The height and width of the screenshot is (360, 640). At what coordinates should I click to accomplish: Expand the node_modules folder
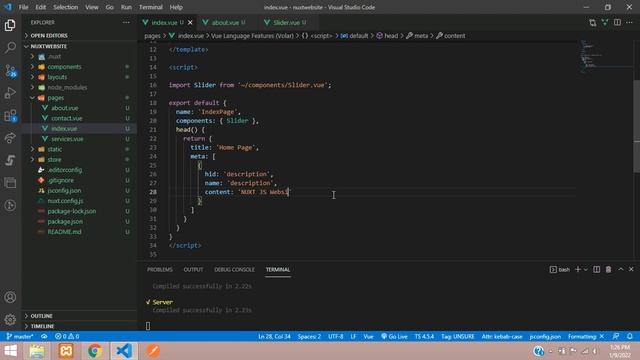tap(67, 87)
